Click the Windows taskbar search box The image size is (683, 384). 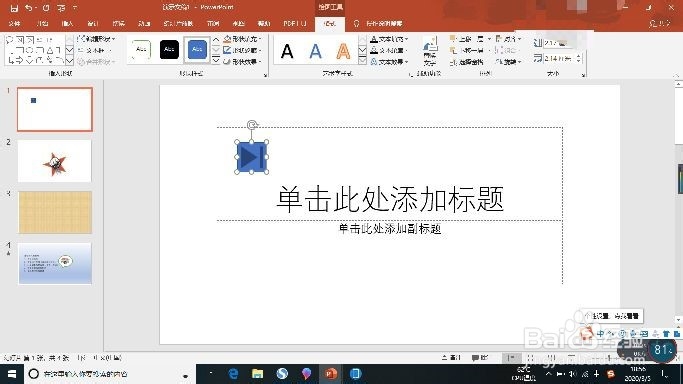point(109,374)
